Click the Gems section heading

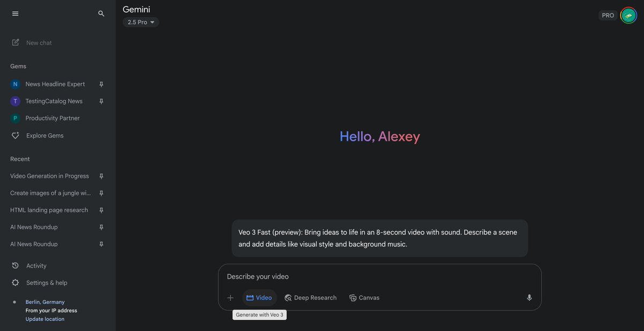tap(18, 66)
